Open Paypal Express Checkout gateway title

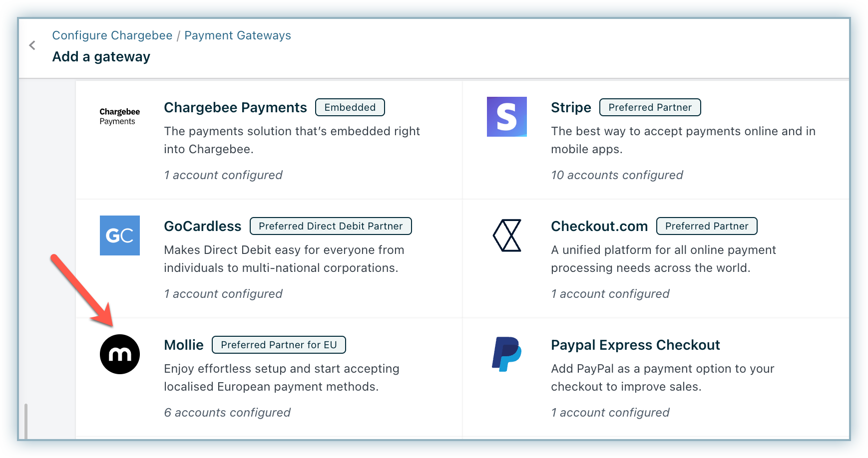[x=635, y=345]
